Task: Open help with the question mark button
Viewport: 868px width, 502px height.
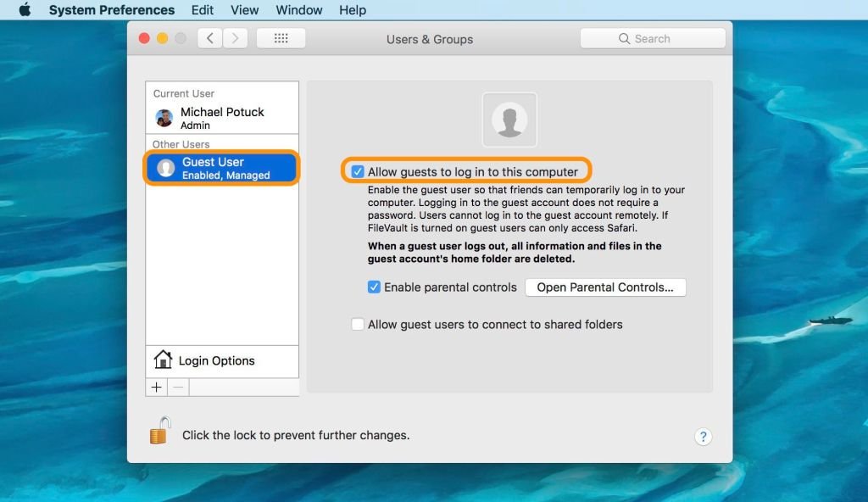Action: (x=702, y=437)
